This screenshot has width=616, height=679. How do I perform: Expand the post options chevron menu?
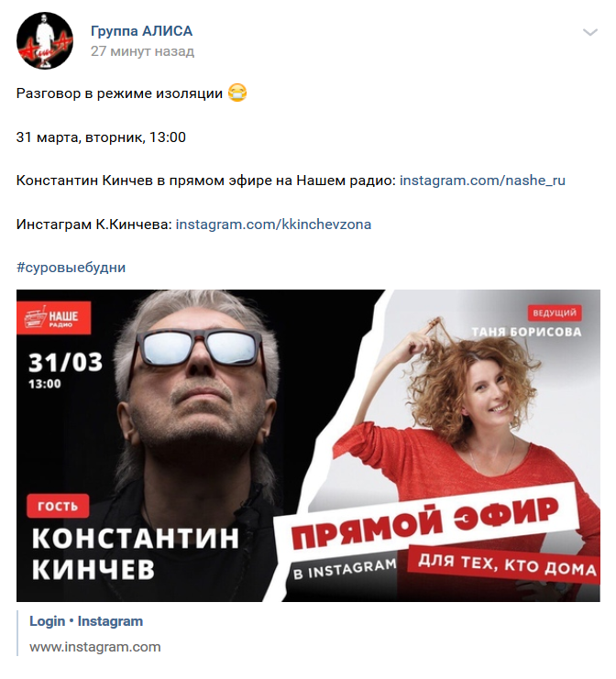[590, 32]
